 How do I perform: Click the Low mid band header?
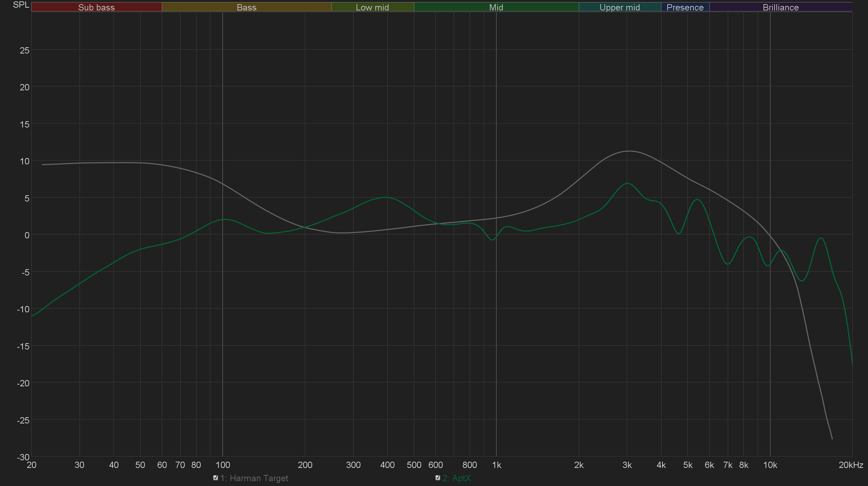[x=372, y=7]
